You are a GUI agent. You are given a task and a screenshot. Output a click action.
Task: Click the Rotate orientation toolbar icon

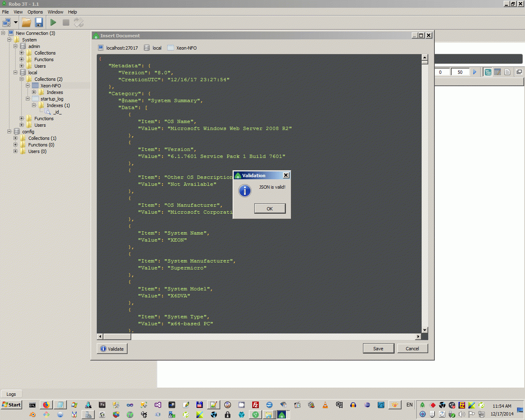click(79, 23)
